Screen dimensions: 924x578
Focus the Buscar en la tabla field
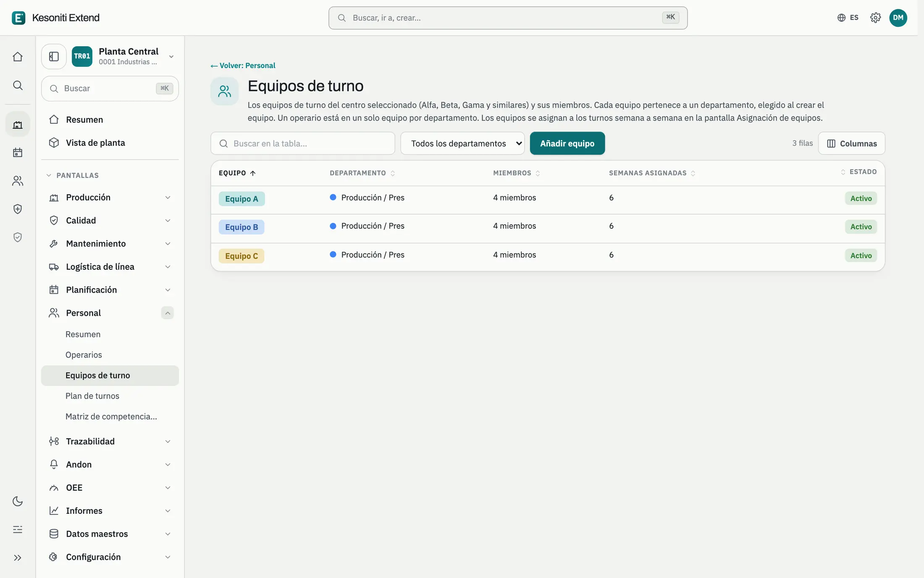pos(303,143)
